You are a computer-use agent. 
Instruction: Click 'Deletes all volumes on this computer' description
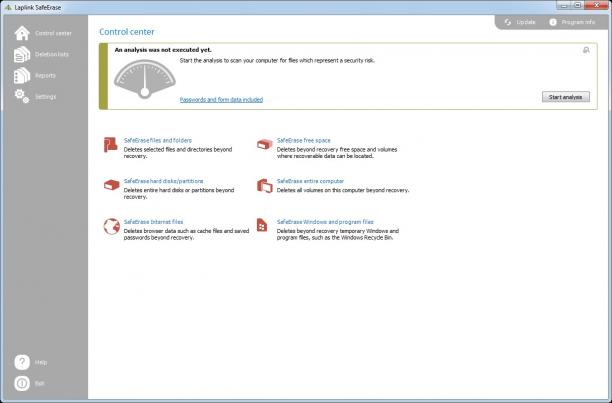pos(343,190)
